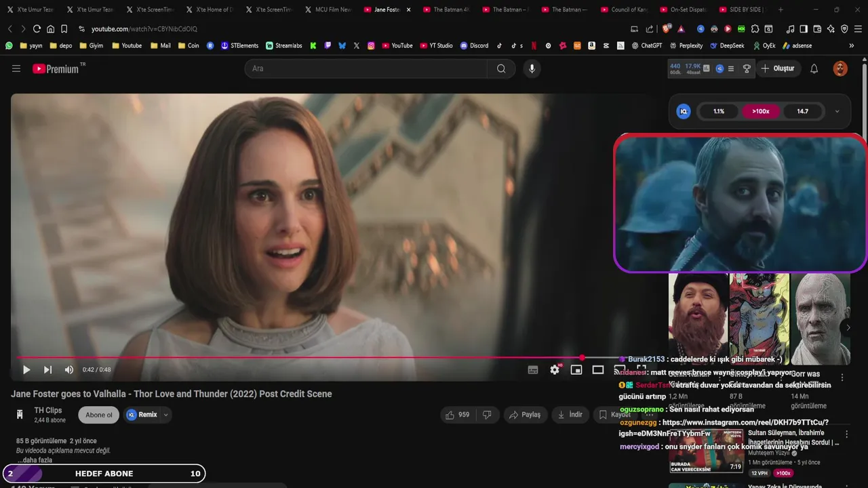
Task: Click the vidIQ 'Remix' button
Action: [142, 415]
